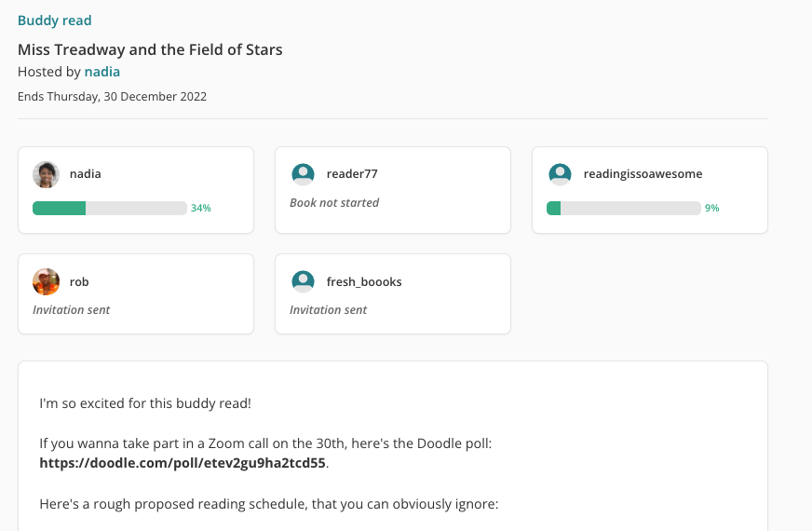The height and width of the screenshot is (531, 812).
Task: Click the Zoom call on the 30th line
Action: (265, 443)
